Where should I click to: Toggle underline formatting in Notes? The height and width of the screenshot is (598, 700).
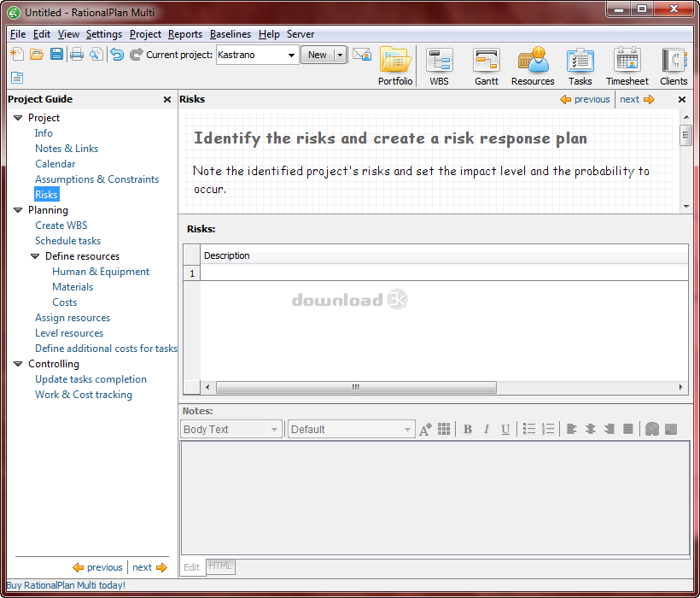(505, 429)
